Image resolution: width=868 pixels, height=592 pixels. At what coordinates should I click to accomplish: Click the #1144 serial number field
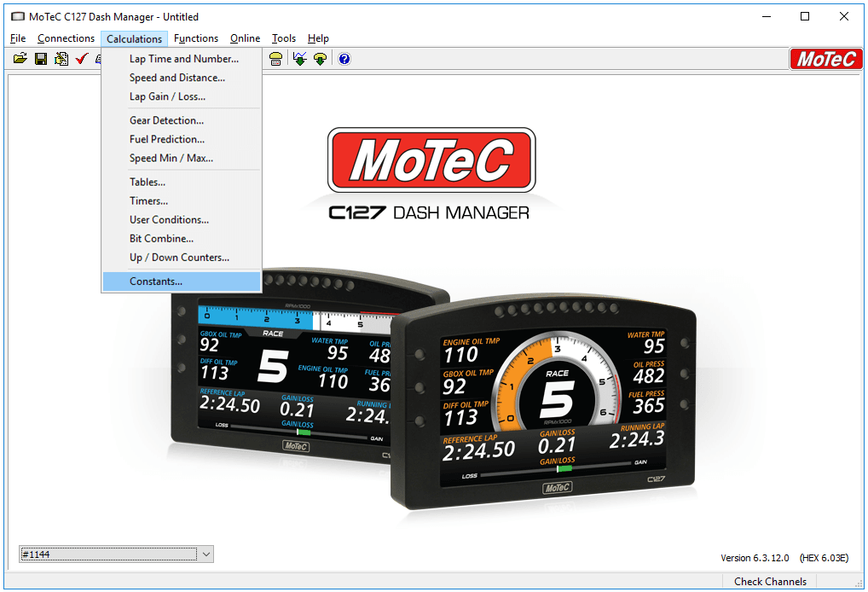tap(109, 554)
